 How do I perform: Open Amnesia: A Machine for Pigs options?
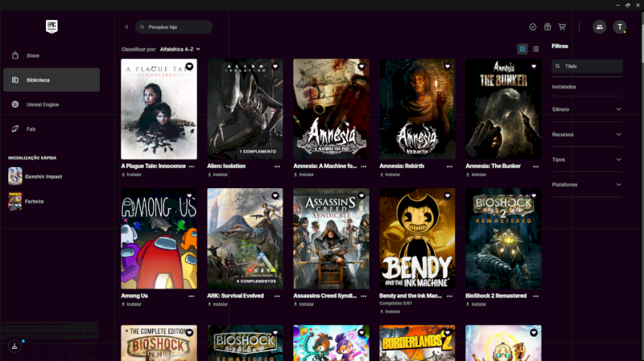click(x=364, y=166)
